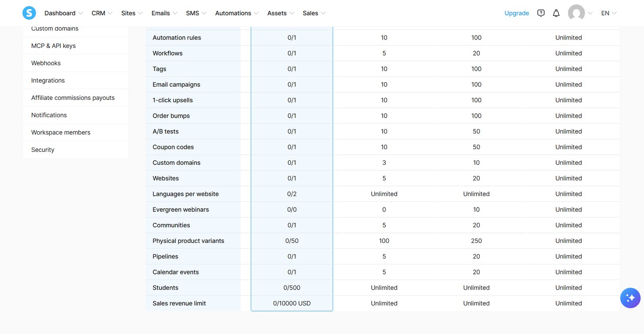Go to Notifications settings
644x334 pixels.
[75, 115]
